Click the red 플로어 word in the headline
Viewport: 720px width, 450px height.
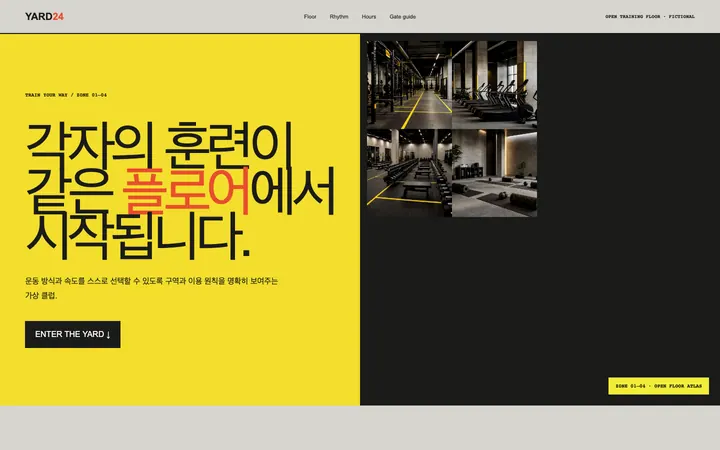(186, 191)
